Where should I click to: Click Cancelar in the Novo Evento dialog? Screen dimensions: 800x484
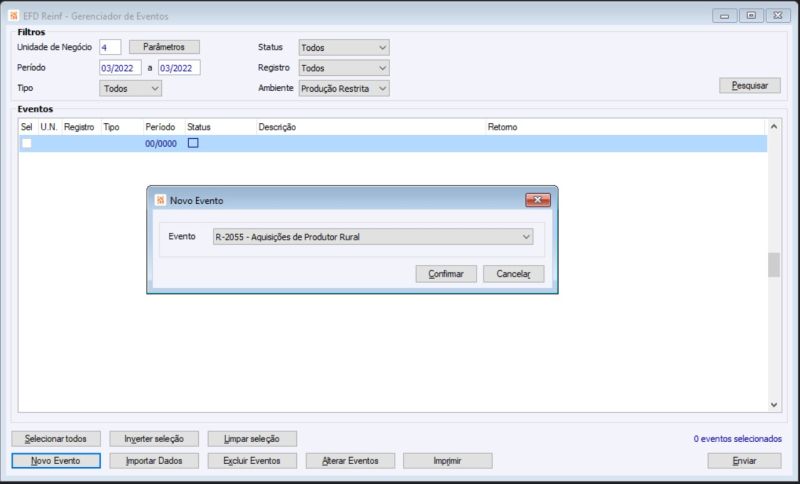(513, 274)
